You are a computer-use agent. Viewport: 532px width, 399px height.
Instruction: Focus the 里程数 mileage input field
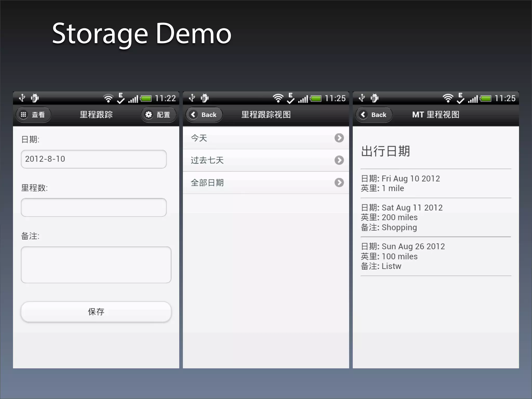pyautogui.click(x=94, y=207)
